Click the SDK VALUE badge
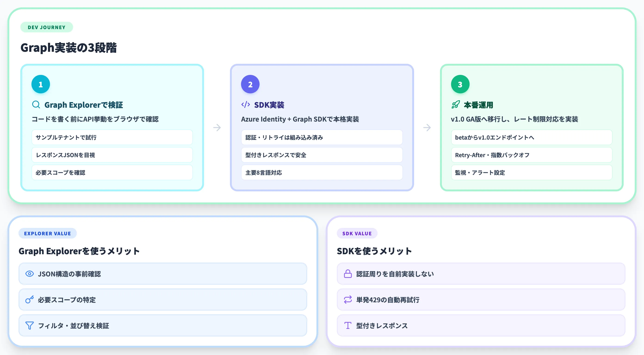This screenshot has width=644, height=355. point(357,233)
